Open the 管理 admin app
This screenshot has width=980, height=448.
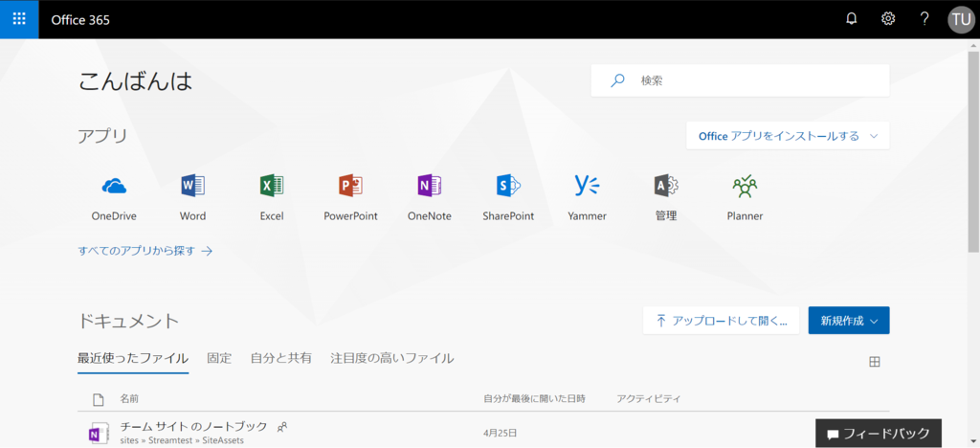click(666, 199)
